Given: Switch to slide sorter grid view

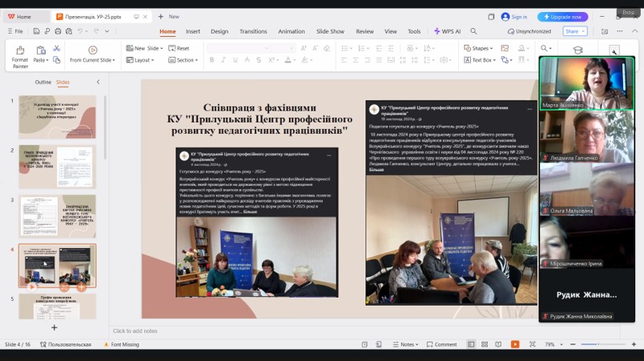Looking at the screenshot, I should click(x=485, y=344).
